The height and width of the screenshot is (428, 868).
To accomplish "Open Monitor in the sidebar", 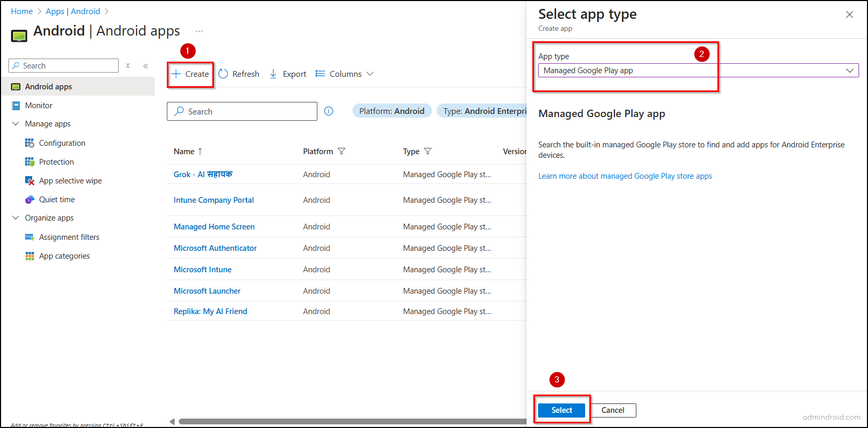I will [x=39, y=106].
